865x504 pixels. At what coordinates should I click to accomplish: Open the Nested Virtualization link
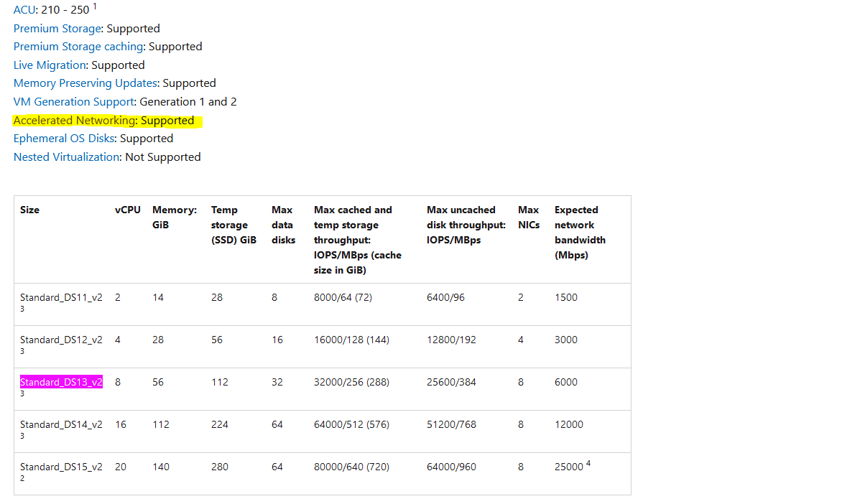point(67,157)
